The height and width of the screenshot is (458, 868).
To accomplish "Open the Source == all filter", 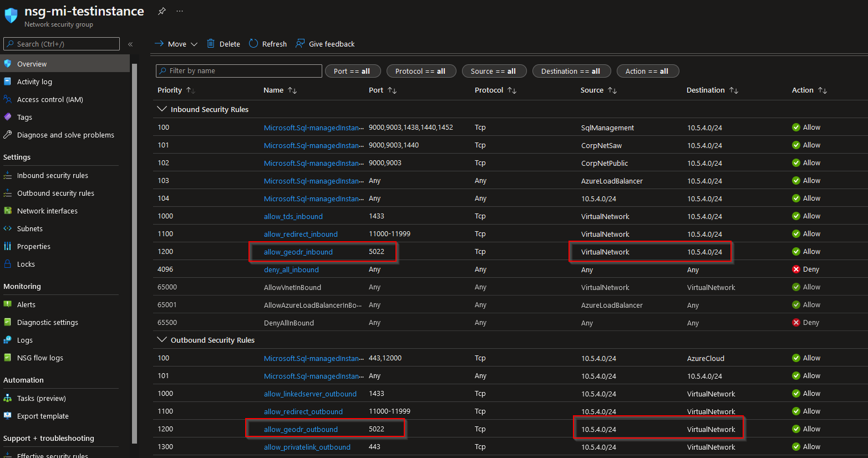I will (494, 71).
